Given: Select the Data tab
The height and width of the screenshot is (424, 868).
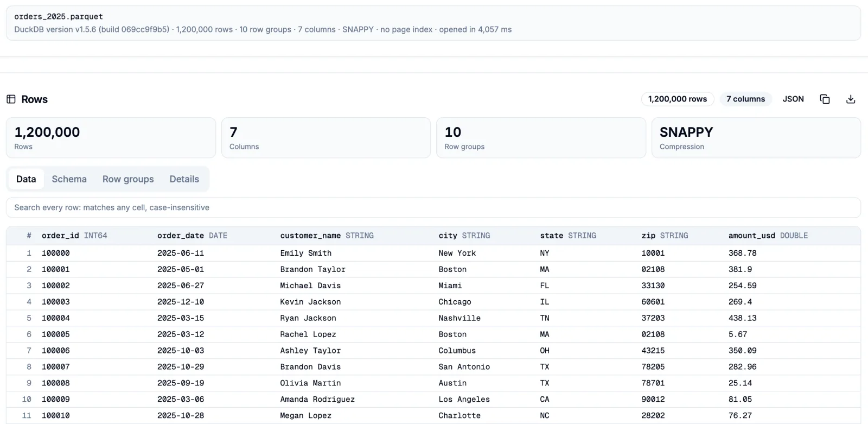Looking at the screenshot, I should 26,179.
